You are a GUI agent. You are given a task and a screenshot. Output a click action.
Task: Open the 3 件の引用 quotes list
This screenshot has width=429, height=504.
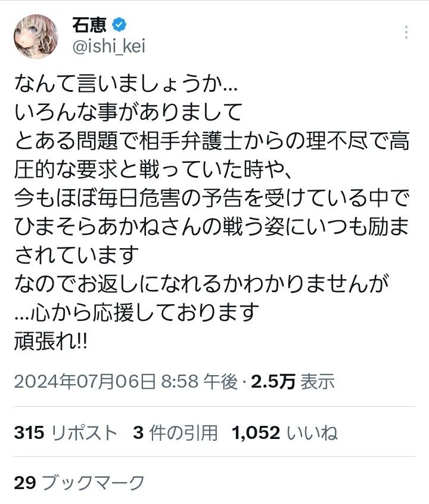pyautogui.click(x=175, y=432)
